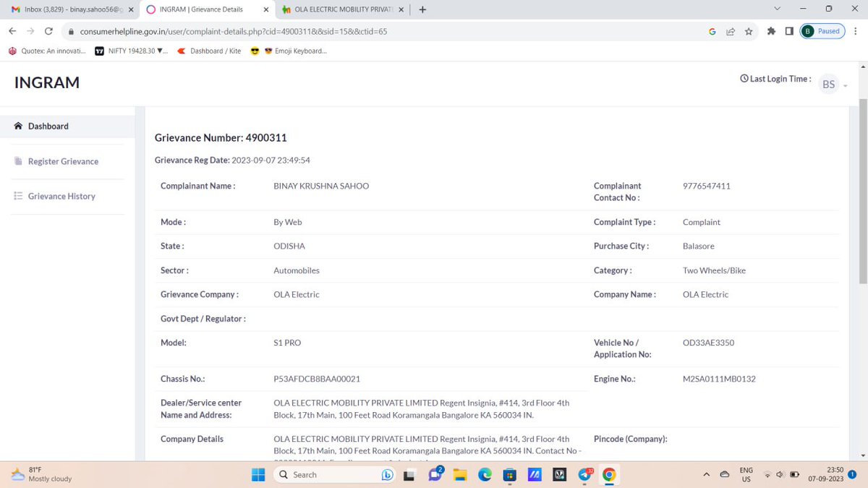This screenshot has height=488, width=868.
Task: Open a new browser tab
Action: point(422,9)
